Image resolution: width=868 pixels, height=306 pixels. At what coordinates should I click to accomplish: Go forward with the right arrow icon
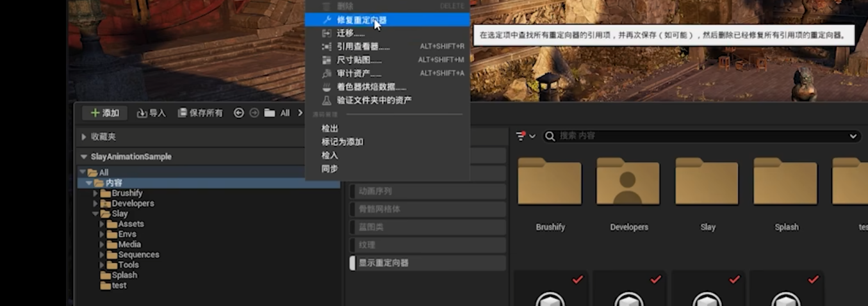pos(254,113)
